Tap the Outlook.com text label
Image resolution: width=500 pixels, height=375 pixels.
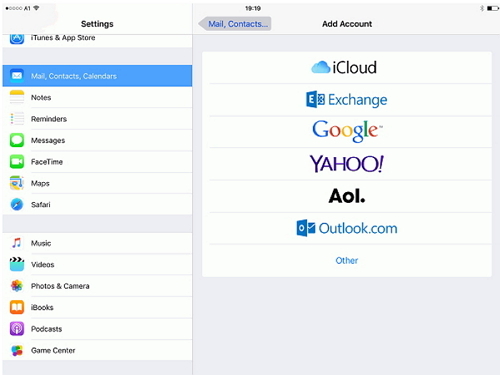click(x=358, y=228)
